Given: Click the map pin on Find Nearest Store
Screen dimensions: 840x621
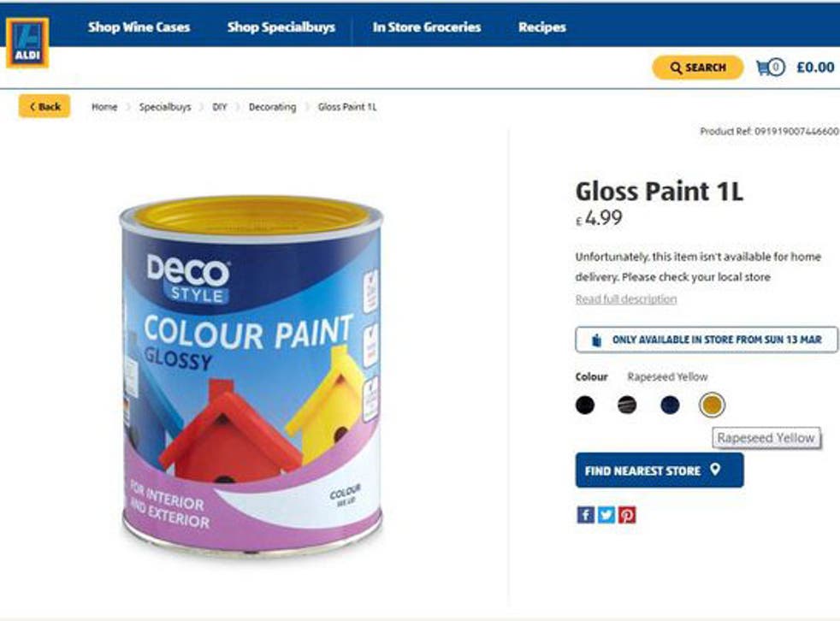Looking at the screenshot, I should [x=714, y=470].
